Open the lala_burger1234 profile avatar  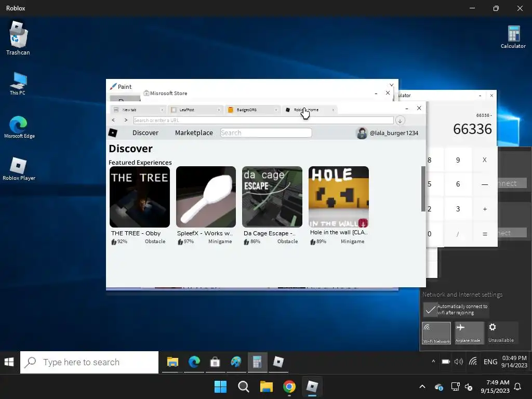click(x=362, y=133)
